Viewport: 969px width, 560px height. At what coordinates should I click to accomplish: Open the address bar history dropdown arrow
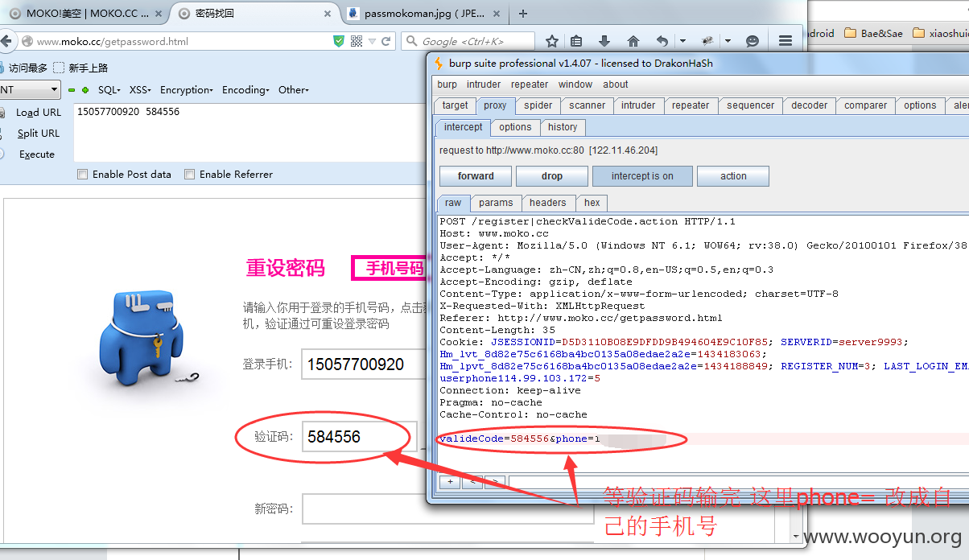coord(373,41)
